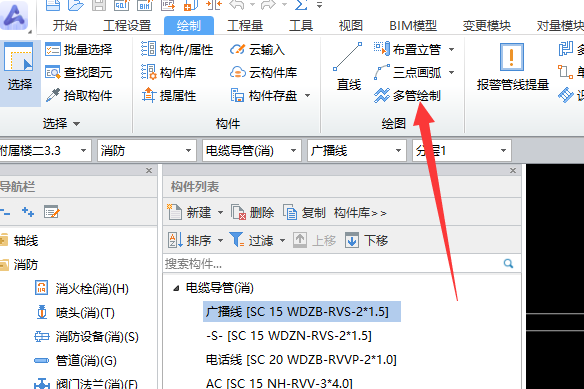
Task: Click the sum Σ icon in quick toolbar
Action: point(301,5)
